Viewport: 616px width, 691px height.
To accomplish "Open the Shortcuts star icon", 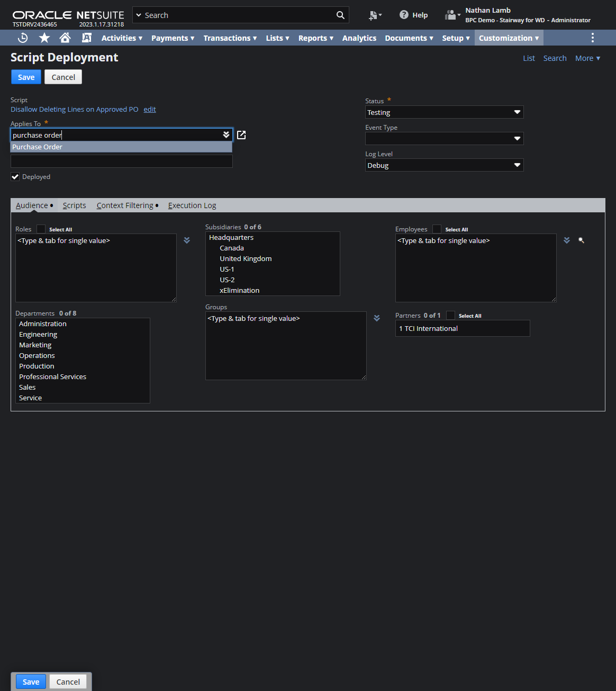I will 44,38.
